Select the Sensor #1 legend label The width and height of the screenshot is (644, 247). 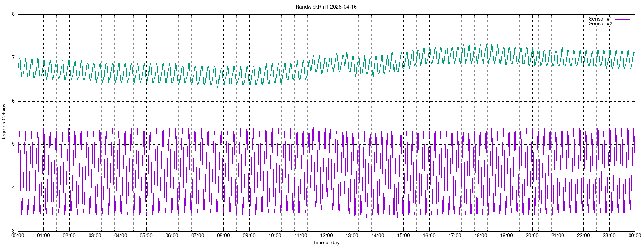[x=600, y=19]
